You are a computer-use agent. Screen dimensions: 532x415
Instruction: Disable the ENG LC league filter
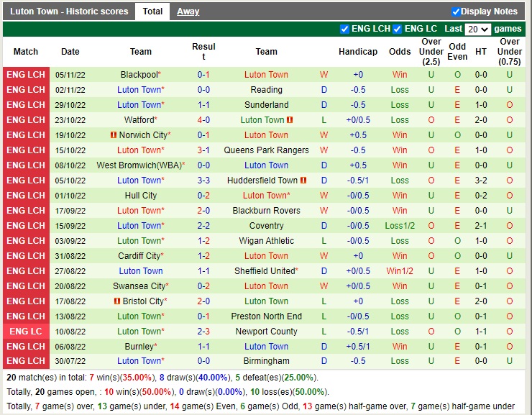398,29
